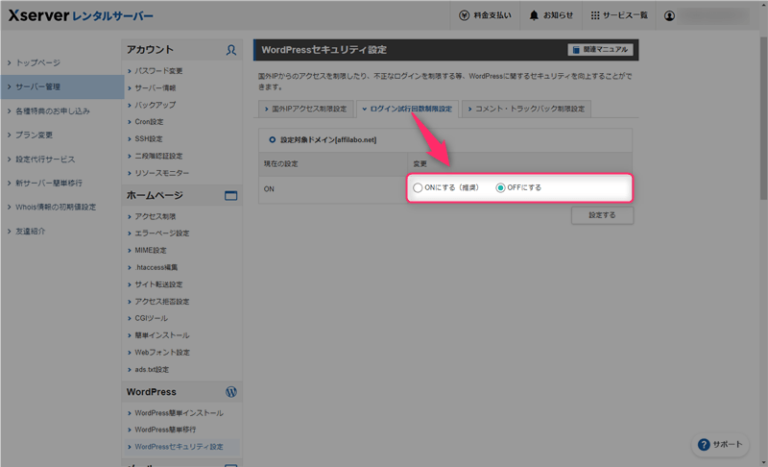The width and height of the screenshot is (768, 467).
Task: Select the 設定対象ドメイン radio button
Action: click(x=271, y=140)
